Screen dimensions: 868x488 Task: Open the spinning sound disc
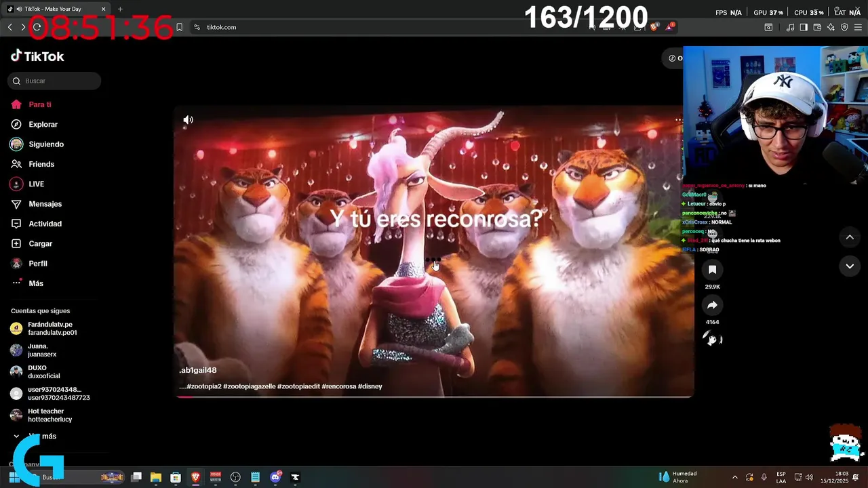[712, 339]
